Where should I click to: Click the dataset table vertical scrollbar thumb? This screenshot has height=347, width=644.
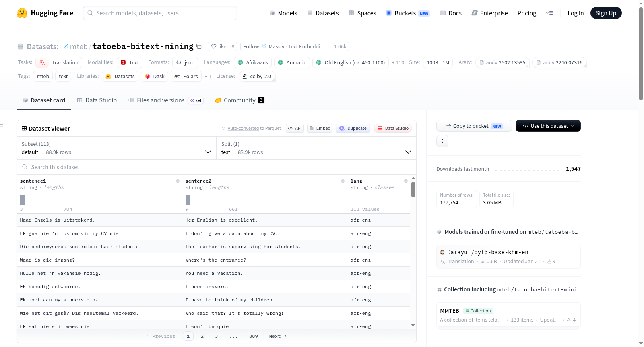coord(413,189)
